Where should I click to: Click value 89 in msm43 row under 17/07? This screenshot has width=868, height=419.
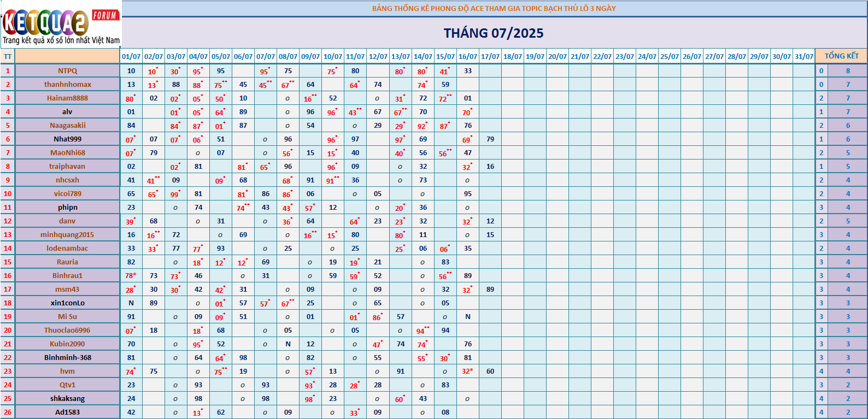[x=490, y=290]
